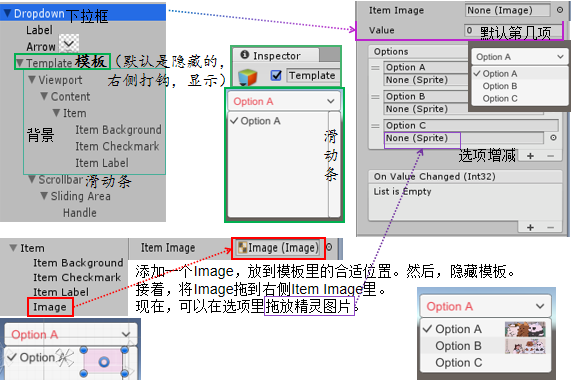This screenshot has width=575, height=383.
Task: Click the Option B text field in Options
Action: click(425, 96)
